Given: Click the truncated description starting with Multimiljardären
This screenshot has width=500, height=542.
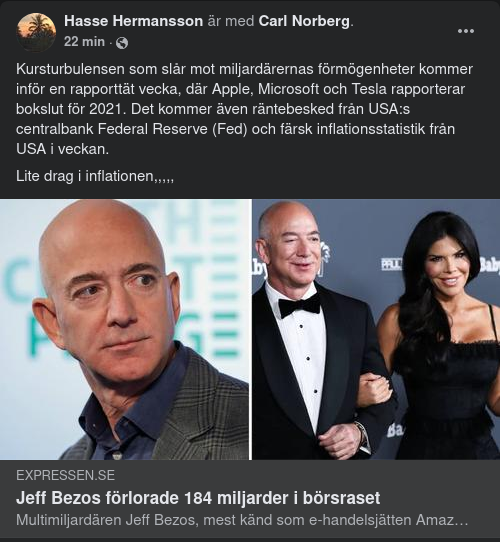Looking at the screenshot, I should click(x=242, y=520).
